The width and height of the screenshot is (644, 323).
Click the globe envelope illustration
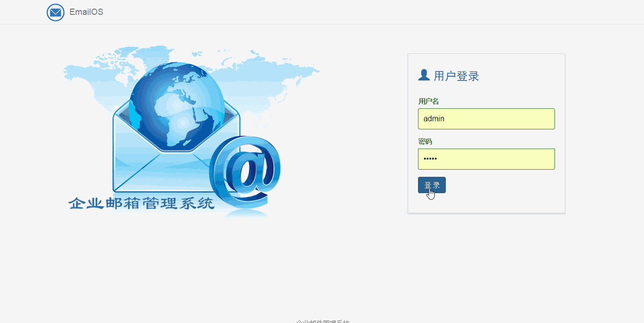(x=192, y=132)
